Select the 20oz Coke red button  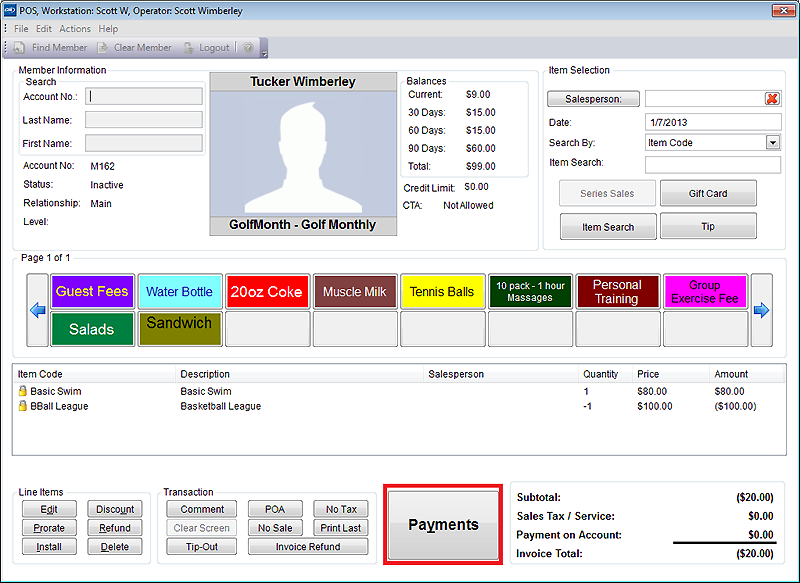click(x=267, y=291)
